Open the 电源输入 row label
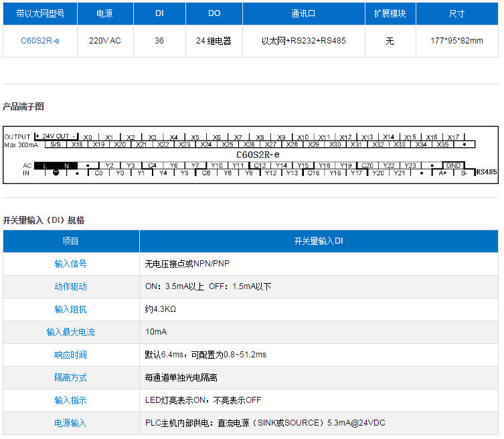Image resolution: width=504 pixels, height=439 pixels. point(71,423)
